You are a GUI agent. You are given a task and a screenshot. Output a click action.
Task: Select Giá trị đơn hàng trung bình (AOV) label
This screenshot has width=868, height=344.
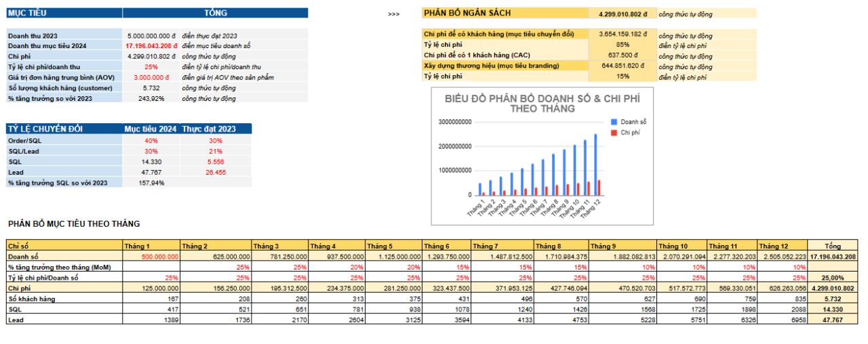click(x=64, y=77)
